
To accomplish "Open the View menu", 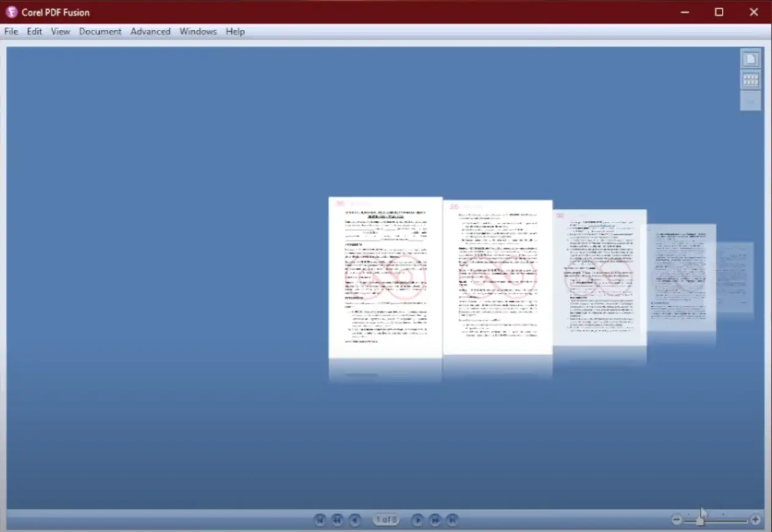I will [x=61, y=31].
